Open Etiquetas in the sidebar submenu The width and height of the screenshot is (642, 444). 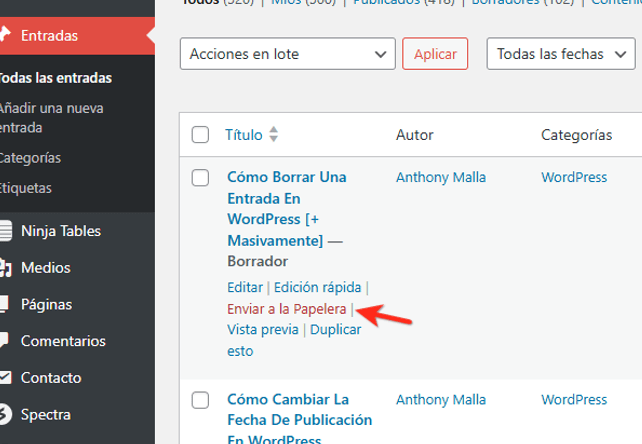tap(26, 188)
